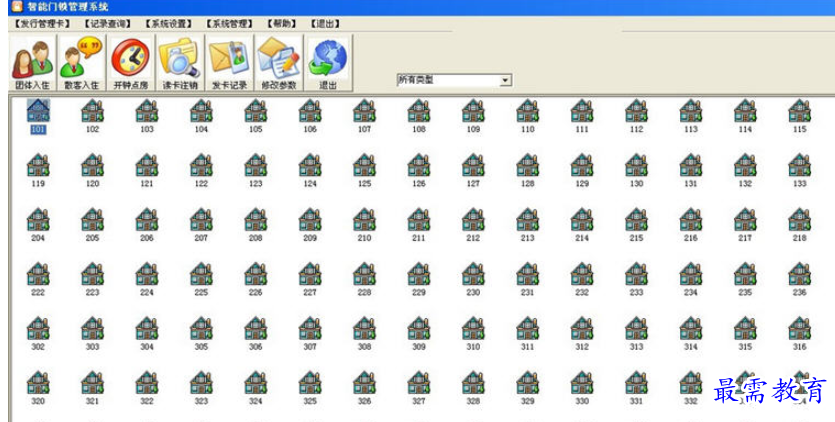Select room 323 house icon

point(201,383)
